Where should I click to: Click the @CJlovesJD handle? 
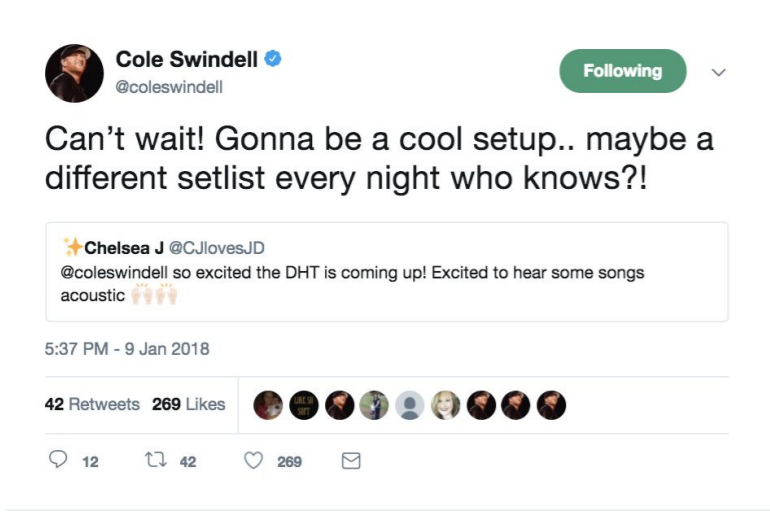(x=217, y=248)
